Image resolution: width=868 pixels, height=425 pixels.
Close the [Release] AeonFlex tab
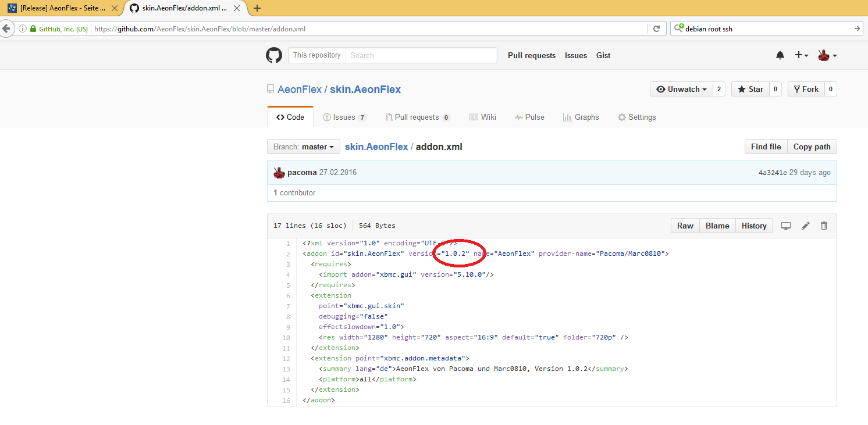[x=115, y=8]
